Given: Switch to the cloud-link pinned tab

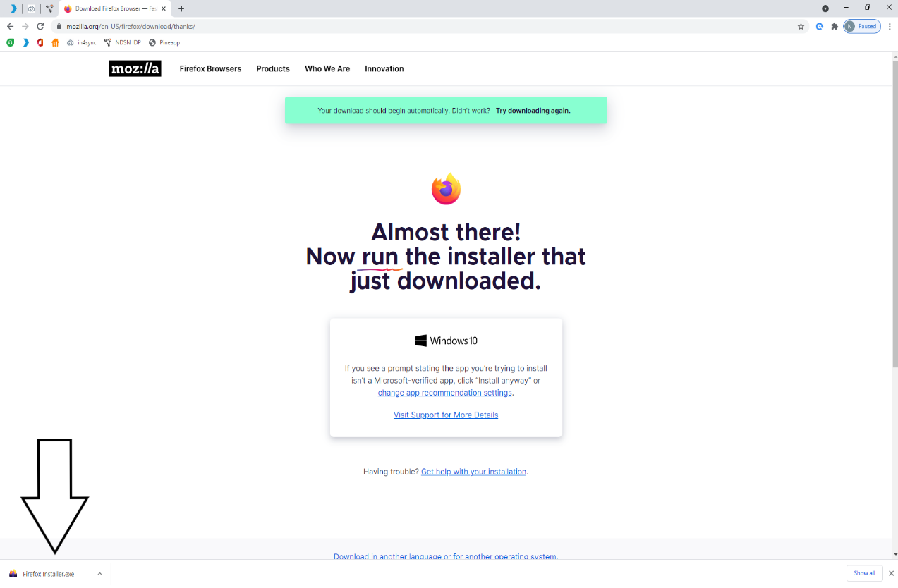Looking at the screenshot, I should (31, 8).
